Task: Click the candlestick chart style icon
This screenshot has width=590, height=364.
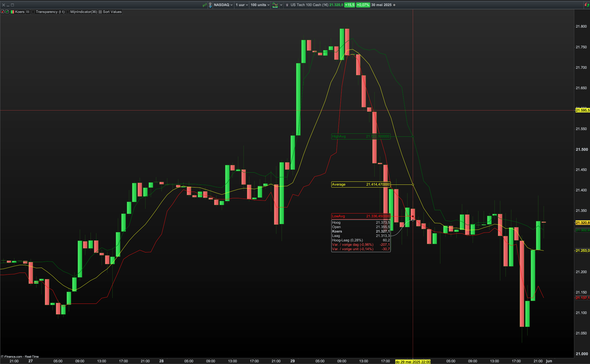Action: pos(205,5)
